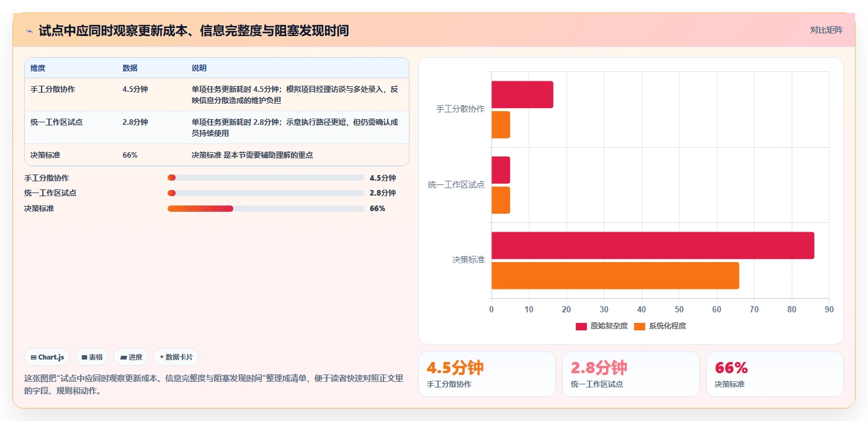Click the 50 tick on x-axis
The image size is (868, 421).
(679, 309)
